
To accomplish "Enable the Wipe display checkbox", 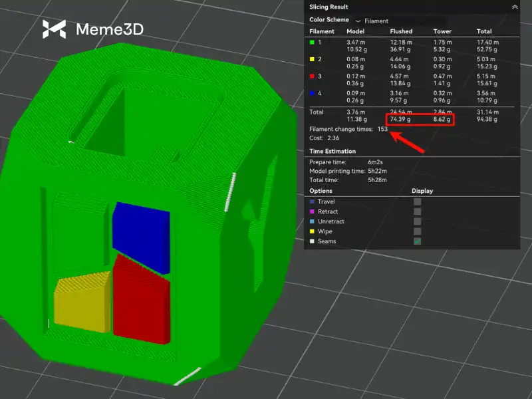I will pyautogui.click(x=417, y=231).
